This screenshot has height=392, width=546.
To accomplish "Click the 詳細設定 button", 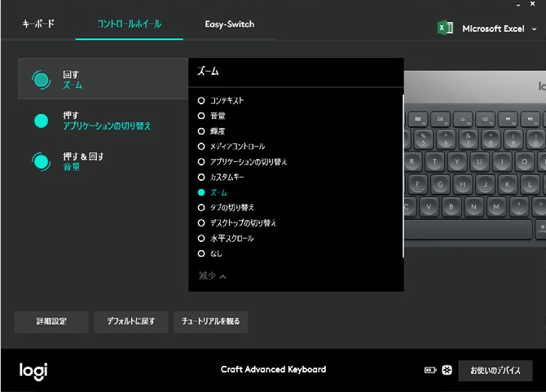I will tap(51, 322).
